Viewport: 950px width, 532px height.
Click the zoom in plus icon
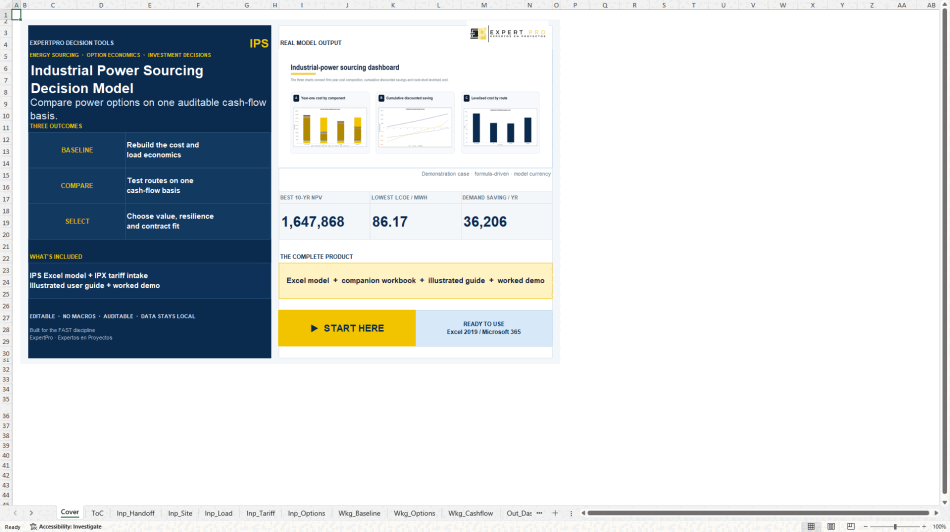point(924,527)
